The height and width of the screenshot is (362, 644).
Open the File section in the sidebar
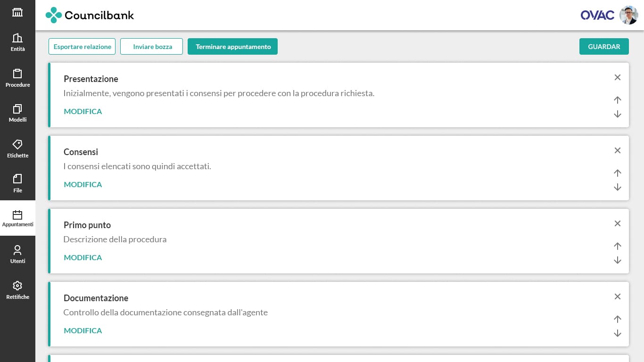click(17, 183)
